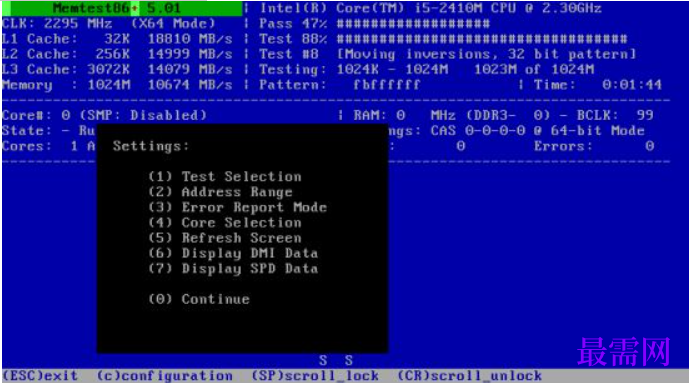Open (7) Display SPD Data

[x=233, y=269]
